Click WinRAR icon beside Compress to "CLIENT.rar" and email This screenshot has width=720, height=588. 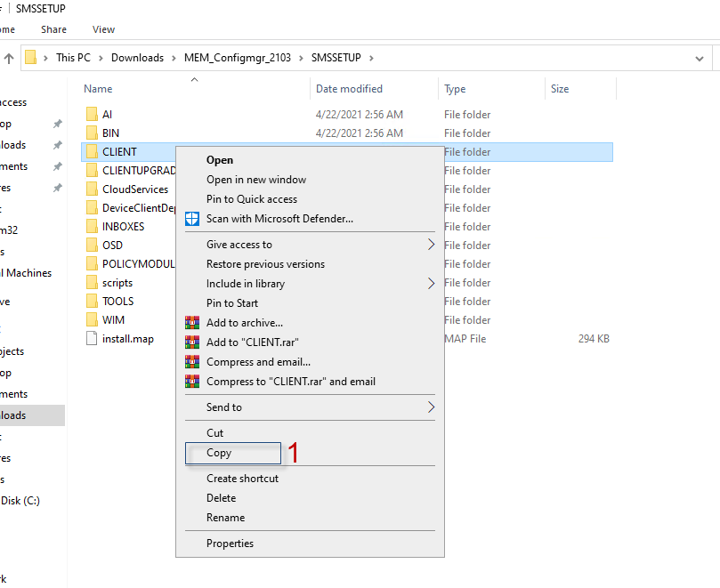(192, 381)
